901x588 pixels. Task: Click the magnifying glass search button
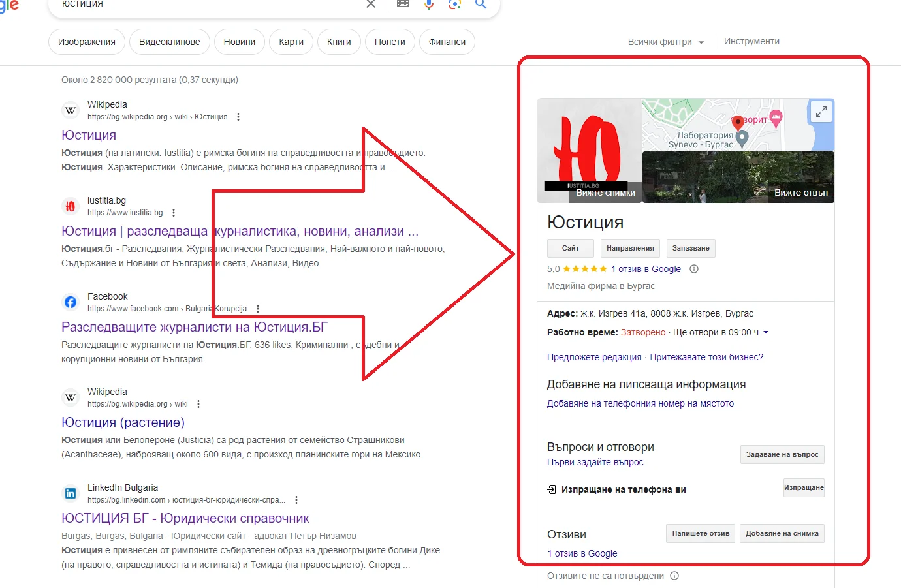click(481, 5)
